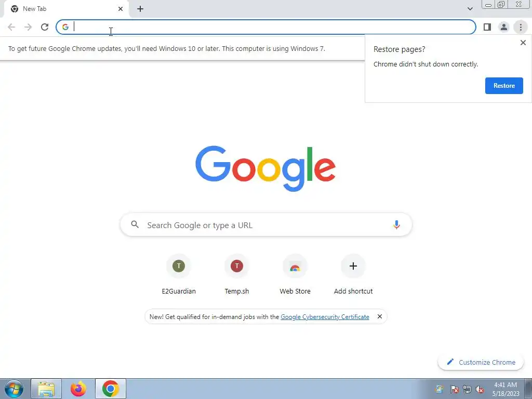Click the magnifier icon in search box

pos(135,224)
